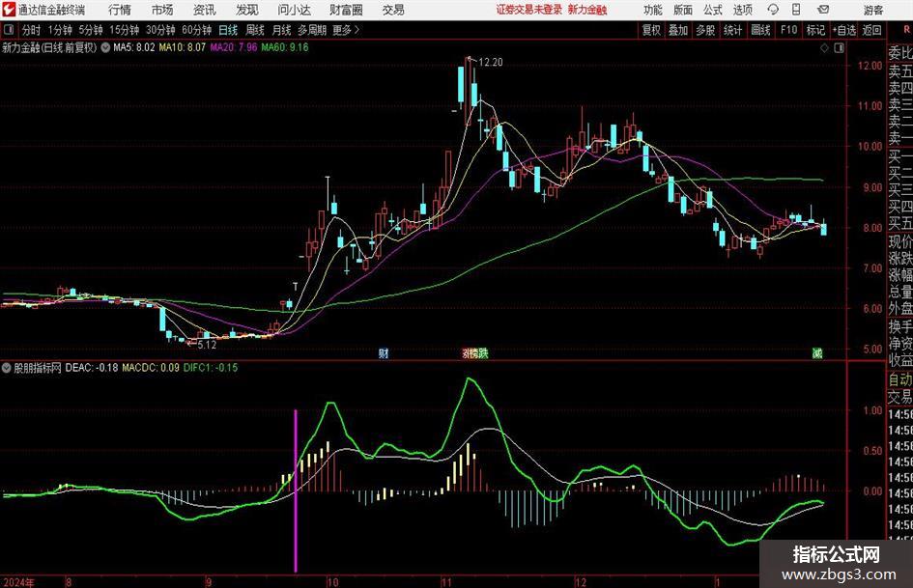Open the 功能 menu

click(x=653, y=10)
